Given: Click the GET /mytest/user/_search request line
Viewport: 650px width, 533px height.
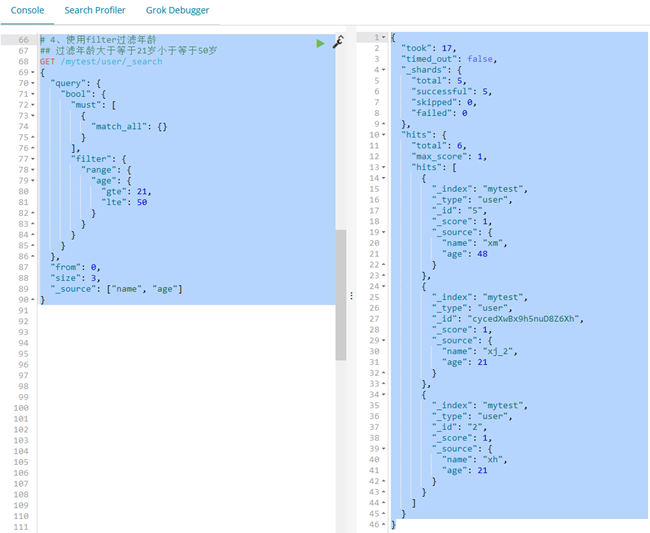Looking at the screenshot, I should (101, 61).
